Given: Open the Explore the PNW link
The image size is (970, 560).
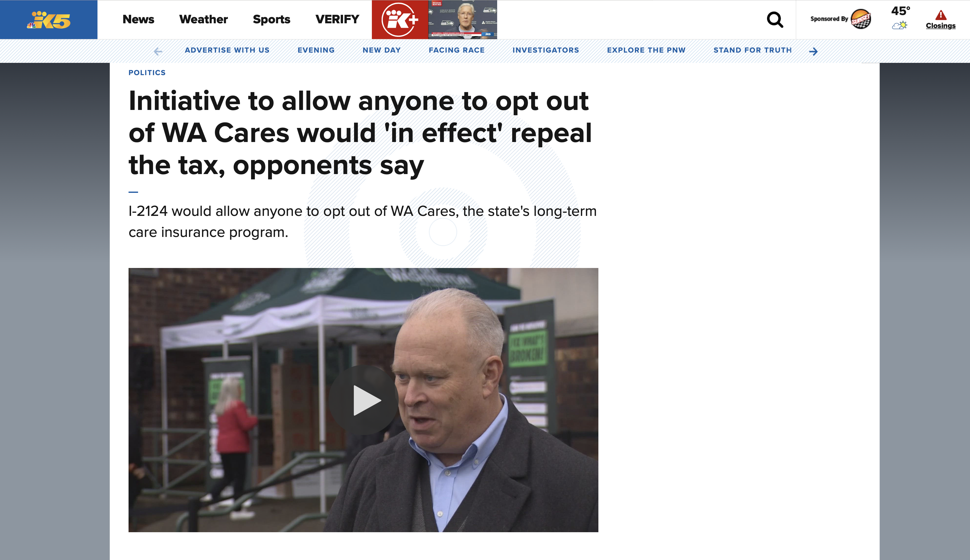Looking at the screenshot, I should tap(646, 50).
